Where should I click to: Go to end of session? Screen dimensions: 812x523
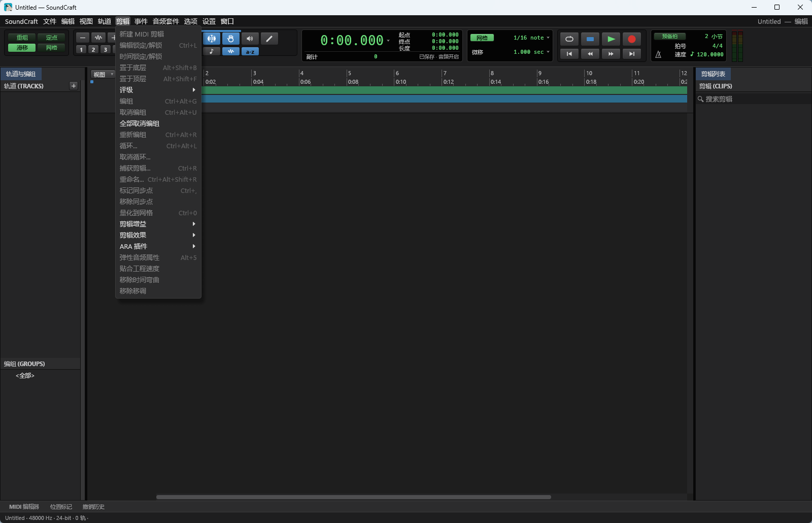(632, 53)
